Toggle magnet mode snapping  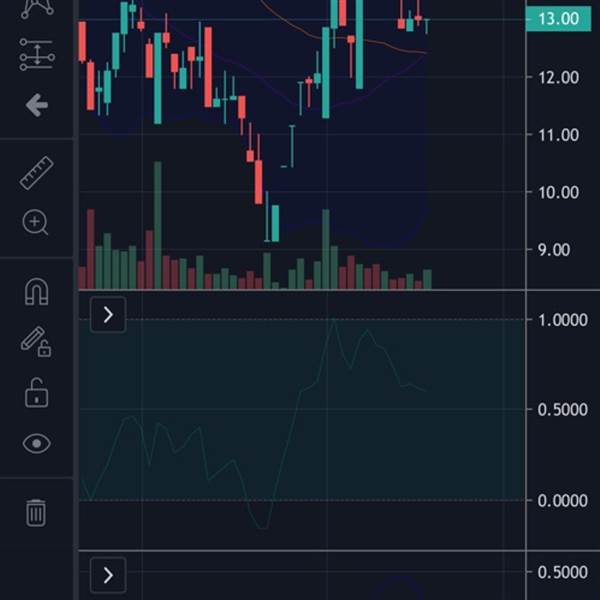(x=37, y=292)
